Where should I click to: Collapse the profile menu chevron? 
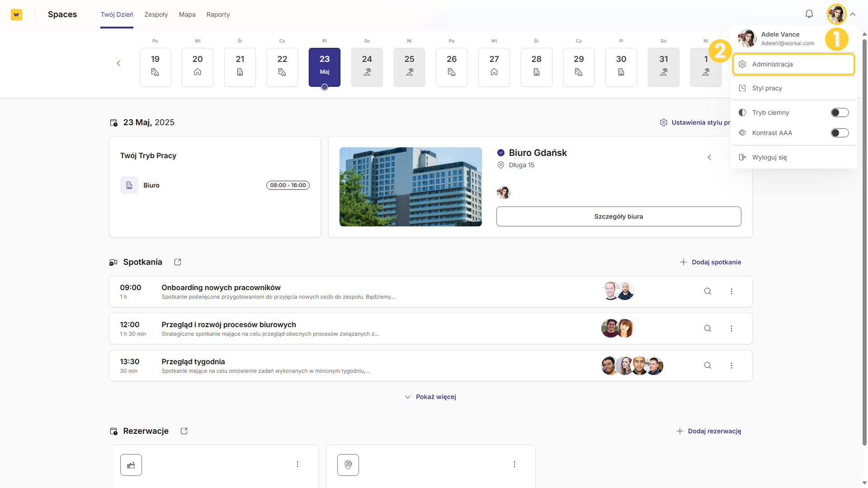(x=853, y=14)
